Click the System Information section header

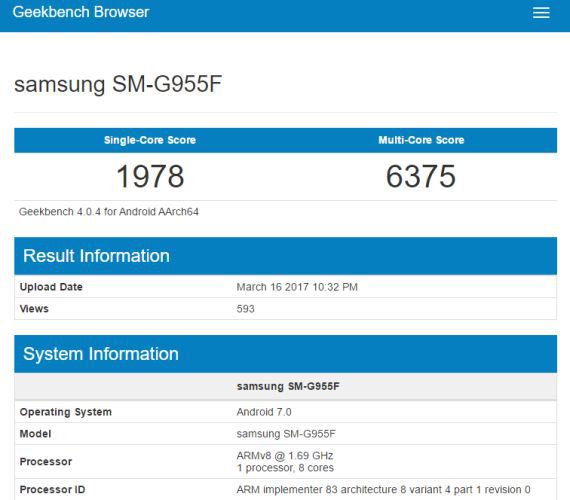[285, 354]
